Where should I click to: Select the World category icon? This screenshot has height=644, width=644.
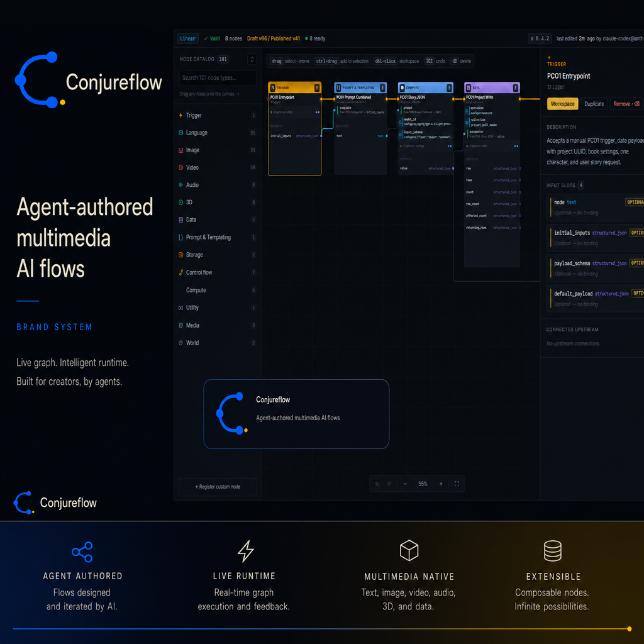180,343
